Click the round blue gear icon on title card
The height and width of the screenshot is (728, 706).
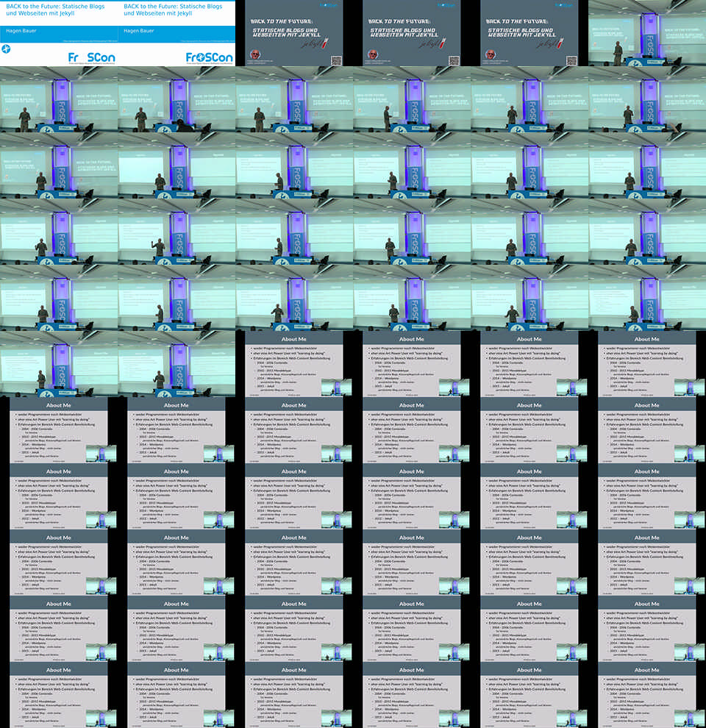[6, 49]
